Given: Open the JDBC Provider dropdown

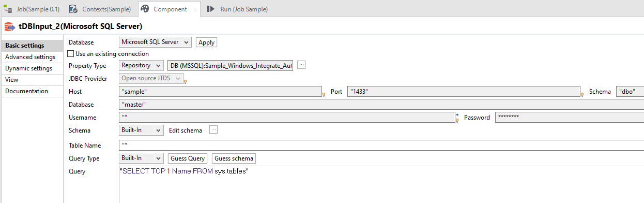Looking at the screenshot, I should (151, 78).
